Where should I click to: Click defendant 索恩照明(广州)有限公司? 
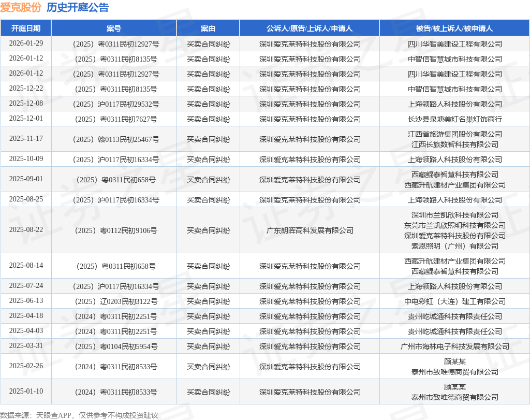tap(454, 246)
